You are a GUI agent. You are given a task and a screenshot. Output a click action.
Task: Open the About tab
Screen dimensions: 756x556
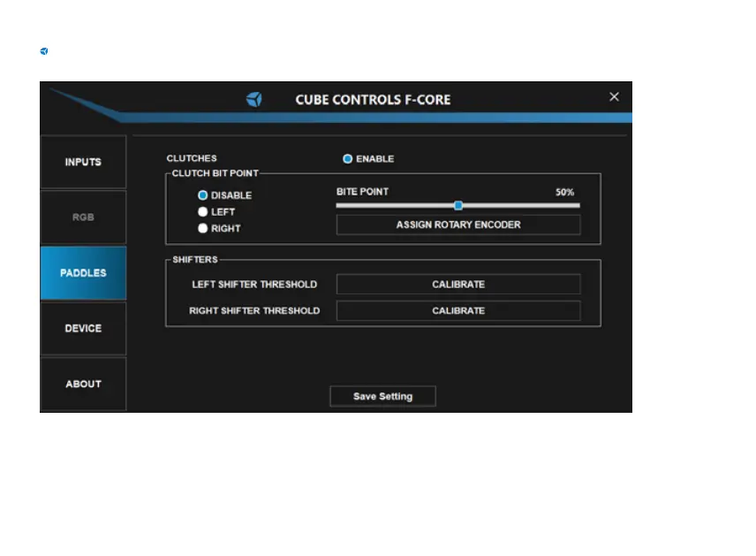click(83, 384)
